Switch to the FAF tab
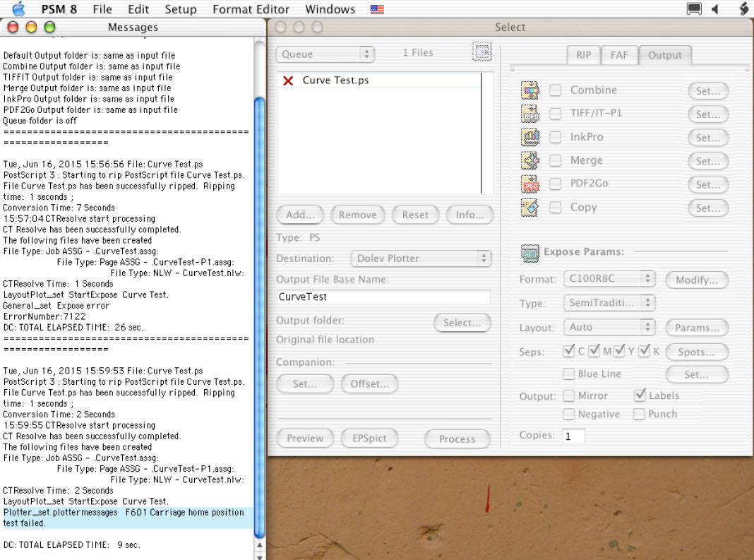This screenshot has width=754, height=560. click(619, 55)
